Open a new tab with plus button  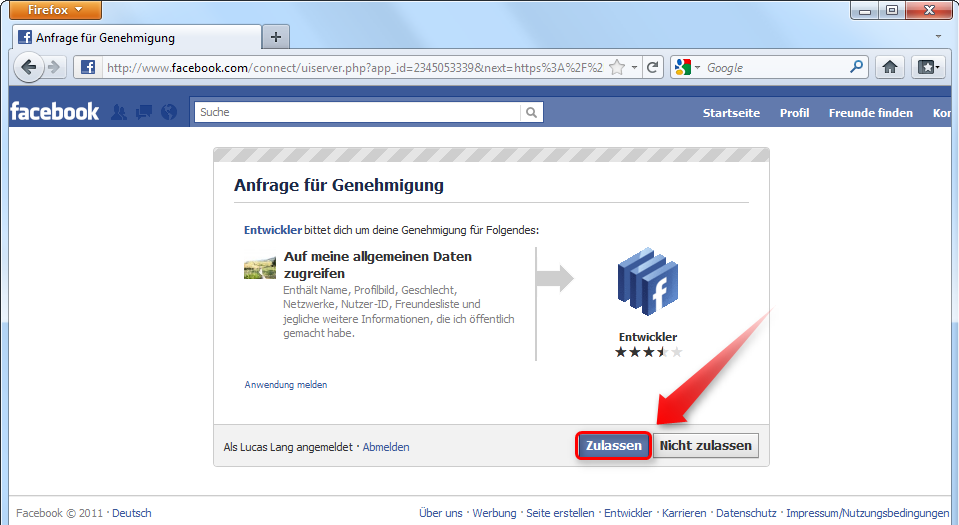point(276,37)
